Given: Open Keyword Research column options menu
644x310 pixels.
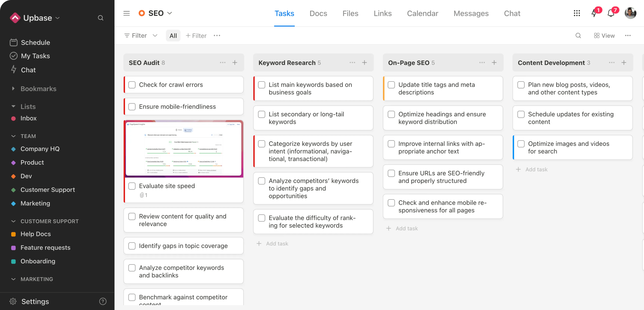Looking at the screenshot, I should 352,63.
